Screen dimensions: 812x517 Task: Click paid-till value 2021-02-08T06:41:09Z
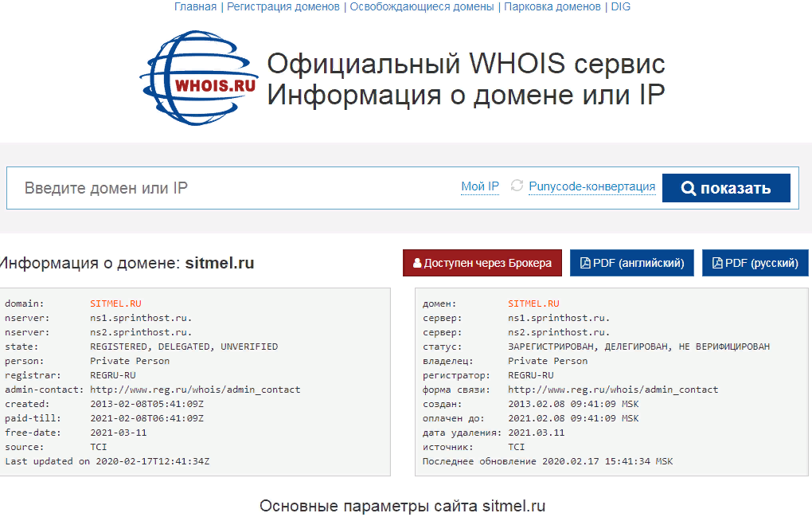point(146,418)
